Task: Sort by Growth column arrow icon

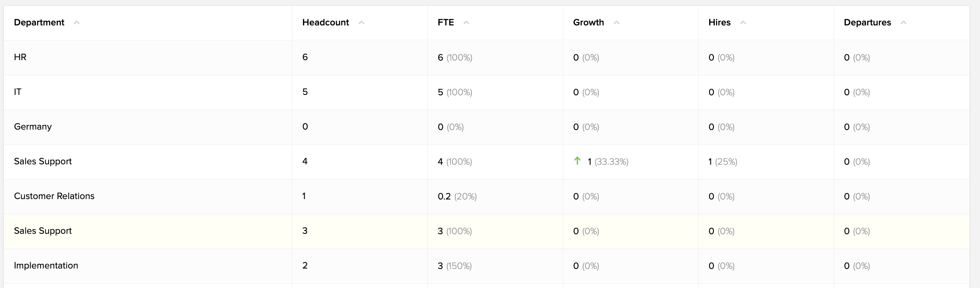Action: point(617,22)
